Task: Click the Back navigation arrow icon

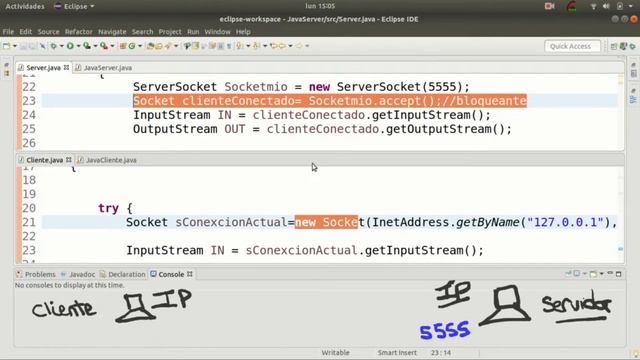Action: 282,46
